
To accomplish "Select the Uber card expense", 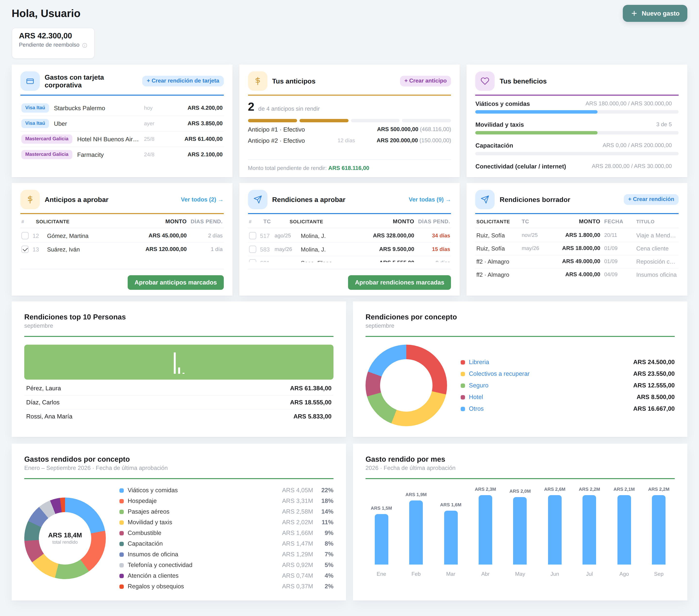I will 122,124.
